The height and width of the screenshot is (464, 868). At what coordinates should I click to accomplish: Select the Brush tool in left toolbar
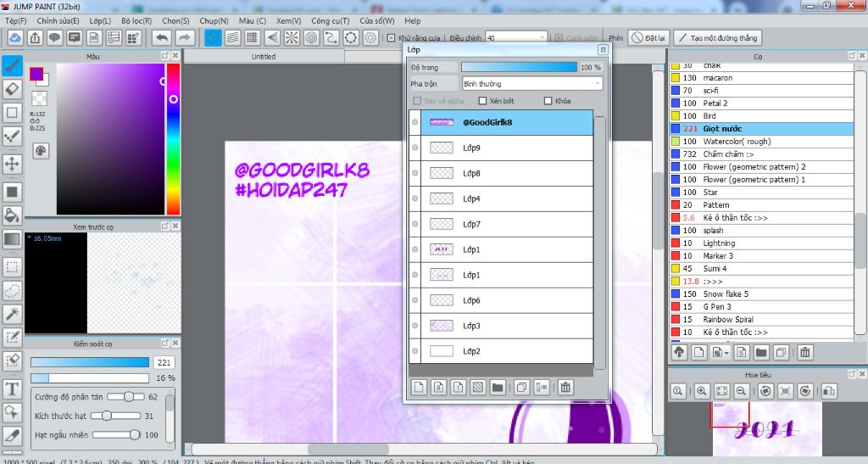(x=12, y=65)
